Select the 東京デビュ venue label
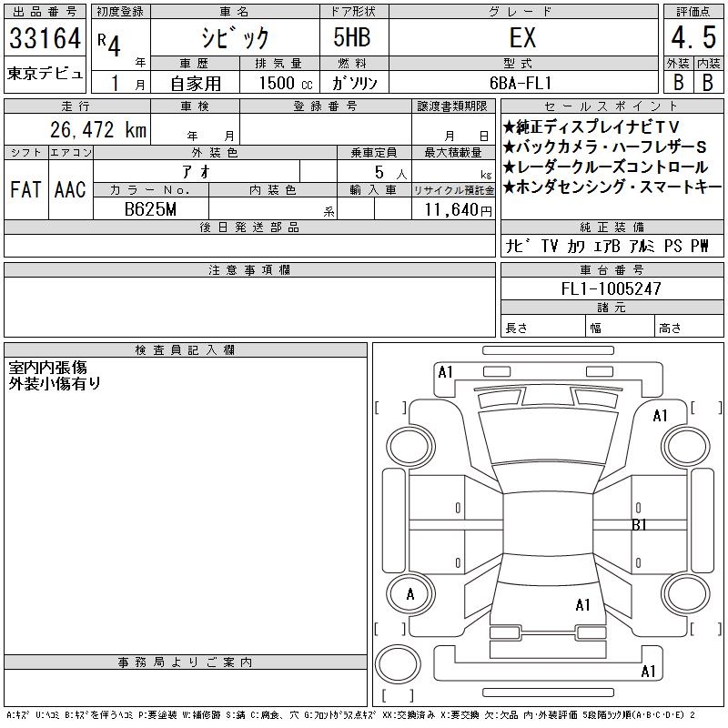Image resolution: width=728 pixels, height=728 pixels. [x=45, y=74]
